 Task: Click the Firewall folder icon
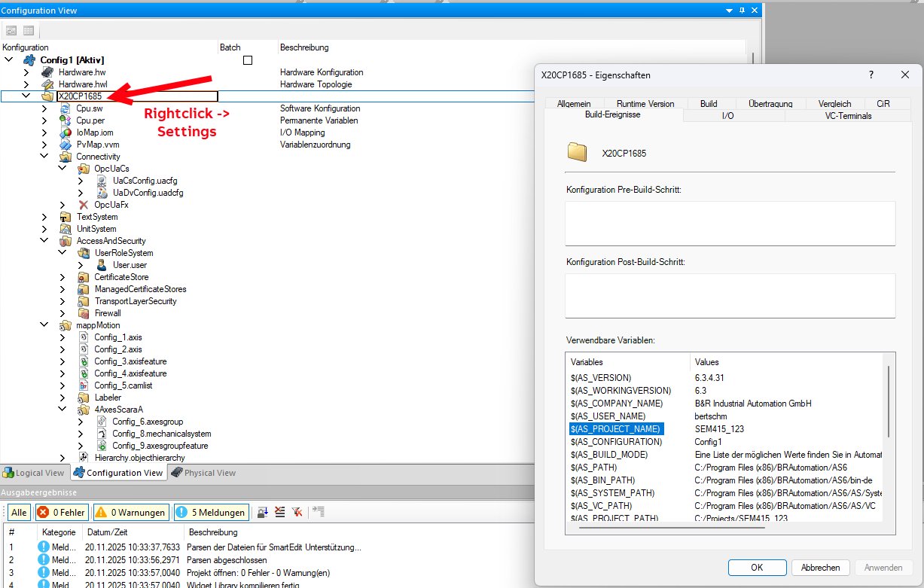tap(84, 313)
